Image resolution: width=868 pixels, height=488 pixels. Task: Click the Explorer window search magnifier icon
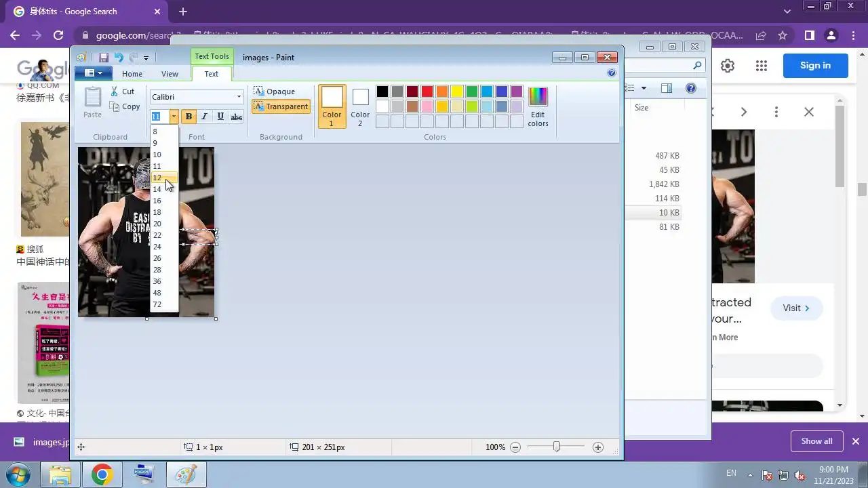coord(697,66)
